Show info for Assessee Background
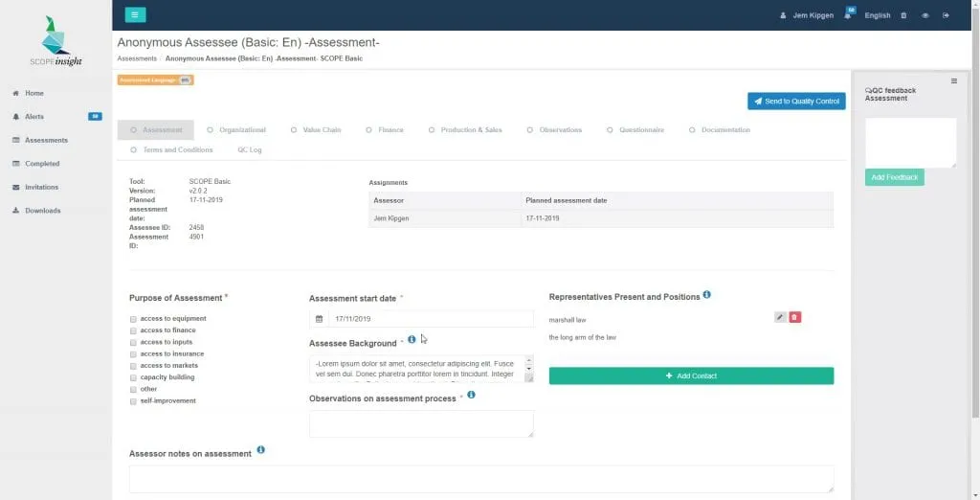The width and height of the screenshot is (980, 500). point(412,340)
